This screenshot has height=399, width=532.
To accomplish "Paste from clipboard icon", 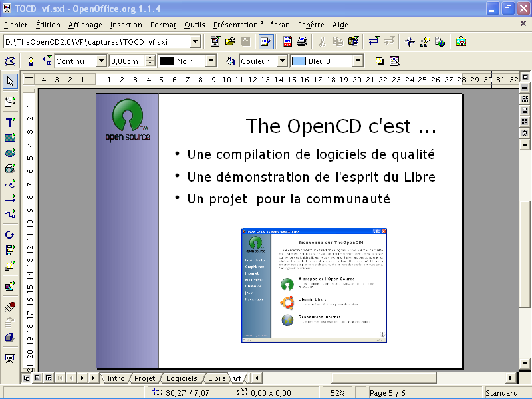I will pyautogui.click(x=353, y=41).
